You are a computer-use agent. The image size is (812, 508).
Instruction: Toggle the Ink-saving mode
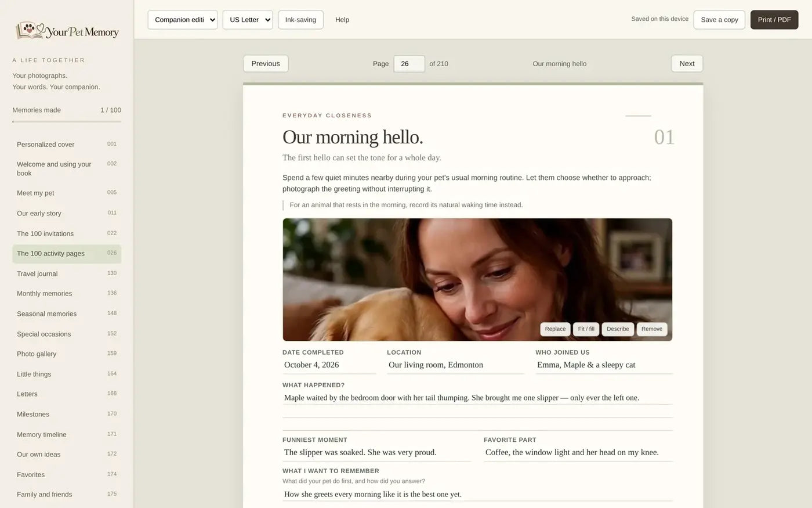click(x=300, y=20)
